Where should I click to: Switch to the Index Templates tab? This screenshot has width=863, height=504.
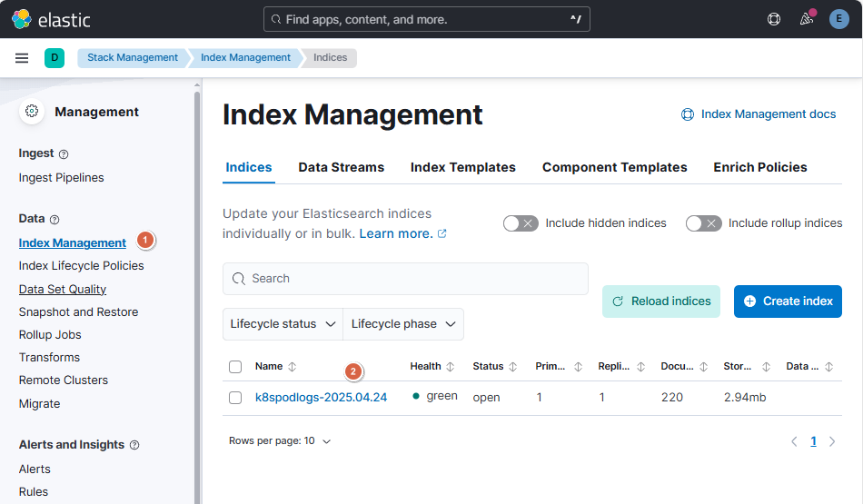point(463,167)
